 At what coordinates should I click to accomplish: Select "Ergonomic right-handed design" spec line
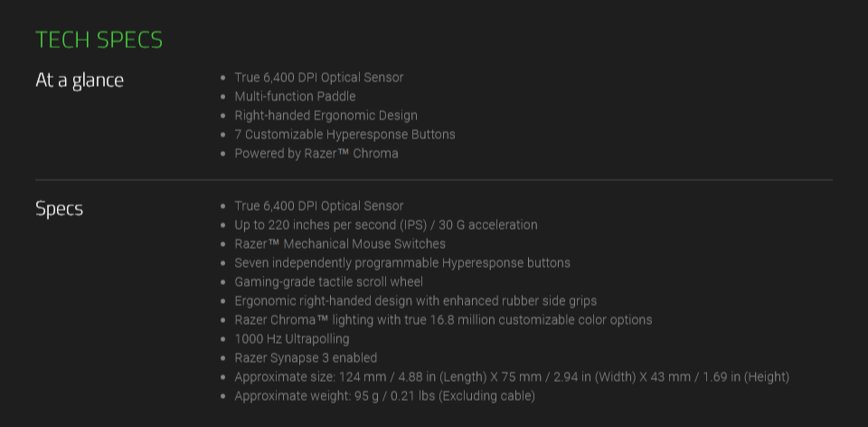point(416,300)
